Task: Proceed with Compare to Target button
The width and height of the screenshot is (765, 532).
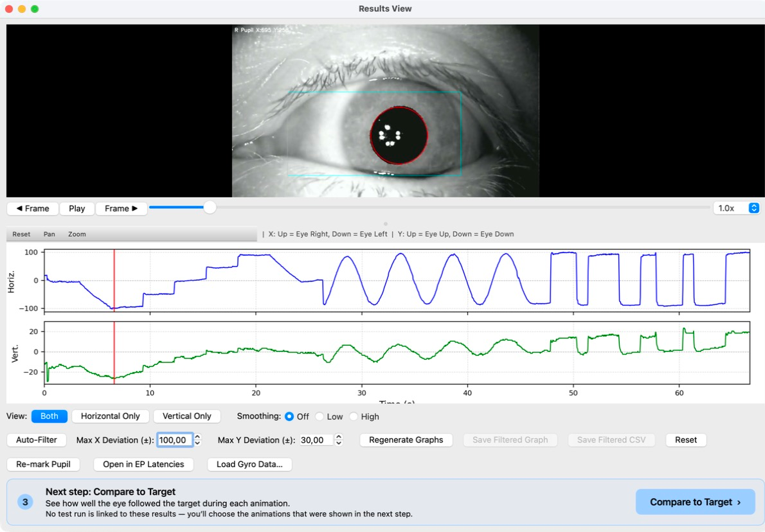Action: pyautogui.click(x=695, y=502)
